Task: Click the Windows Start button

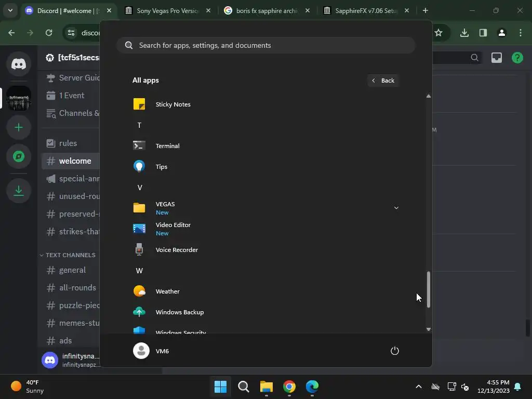Action: coord(220,387)
